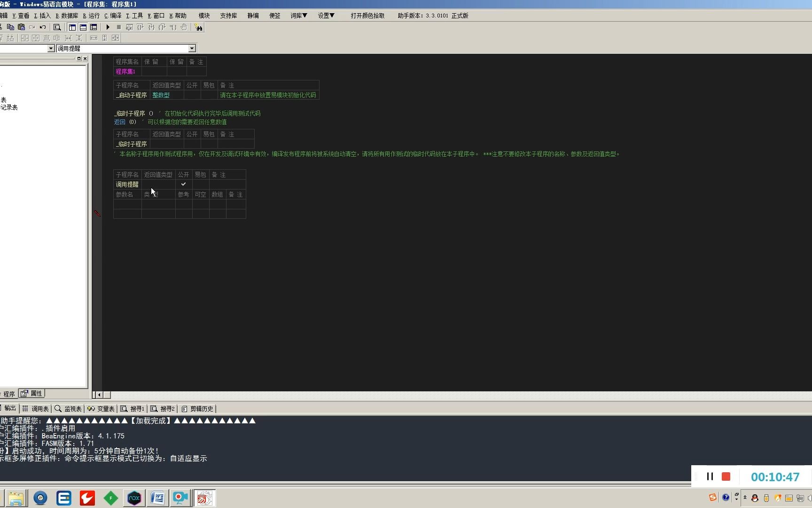This screenshot has width=812, height=508.
Task: Expand the 设置 dropdown menu
Action: click(x=326, y=16)
